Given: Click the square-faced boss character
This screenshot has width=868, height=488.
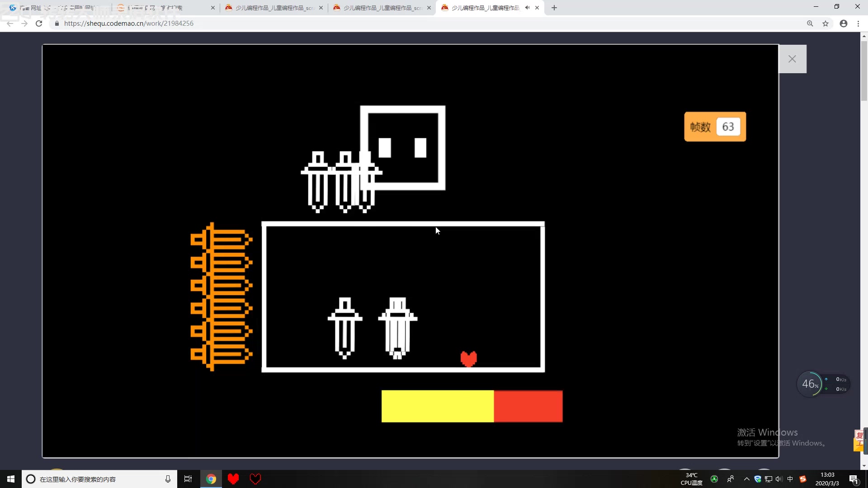Looking at the screenshot, I should [x=402, y=148].
